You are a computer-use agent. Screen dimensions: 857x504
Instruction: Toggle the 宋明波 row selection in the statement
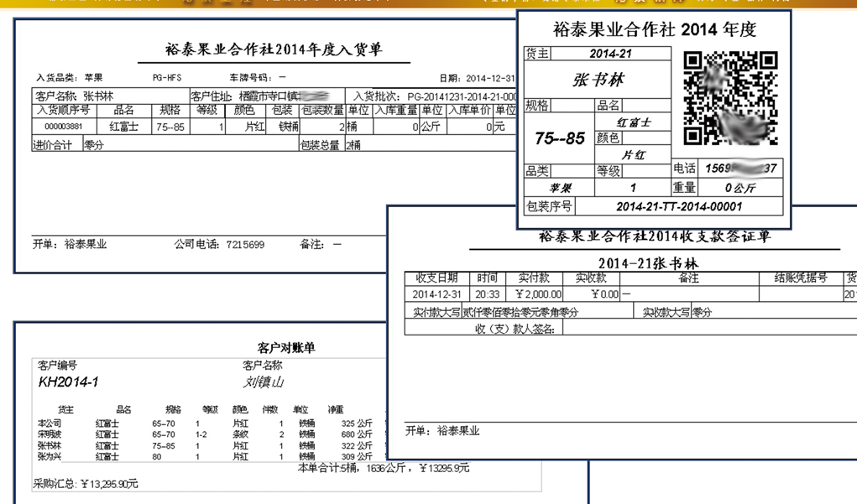[46, 434]
